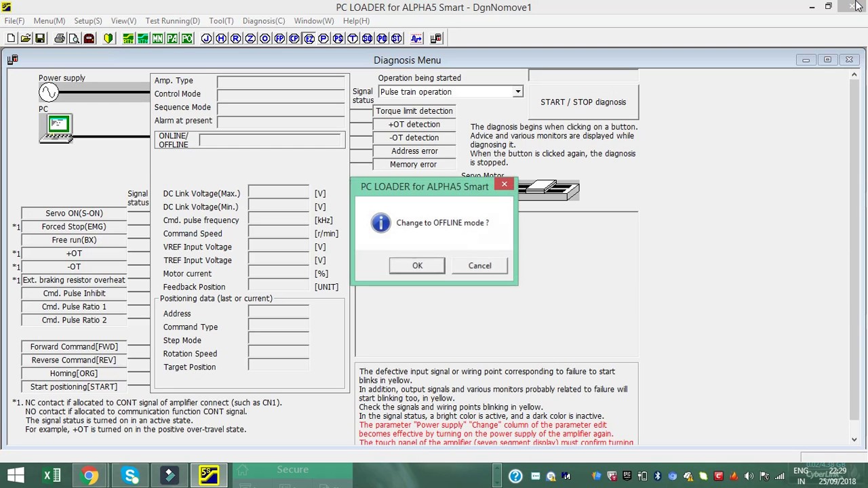Image resolution: width=868 pixels, height=488 pixels.
Task: Click the dark red amplifier toolbar icon
Action: [x=89, y=39]
